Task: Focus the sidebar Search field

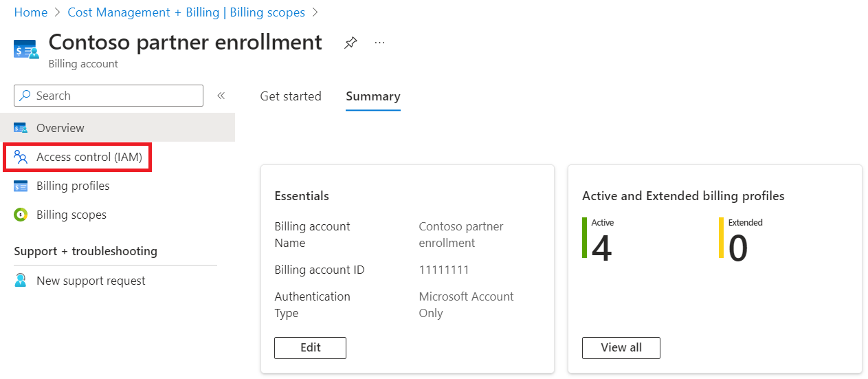Action: pos(109,96)
